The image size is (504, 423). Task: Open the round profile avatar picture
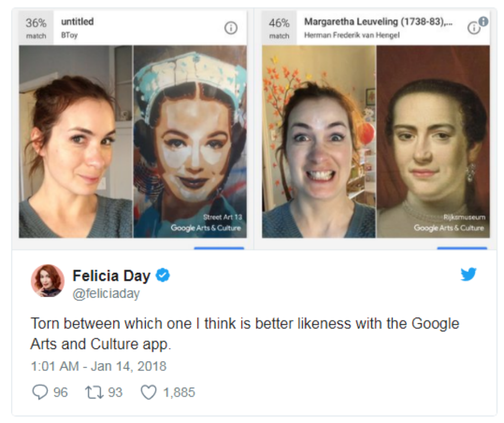[47, 281]
